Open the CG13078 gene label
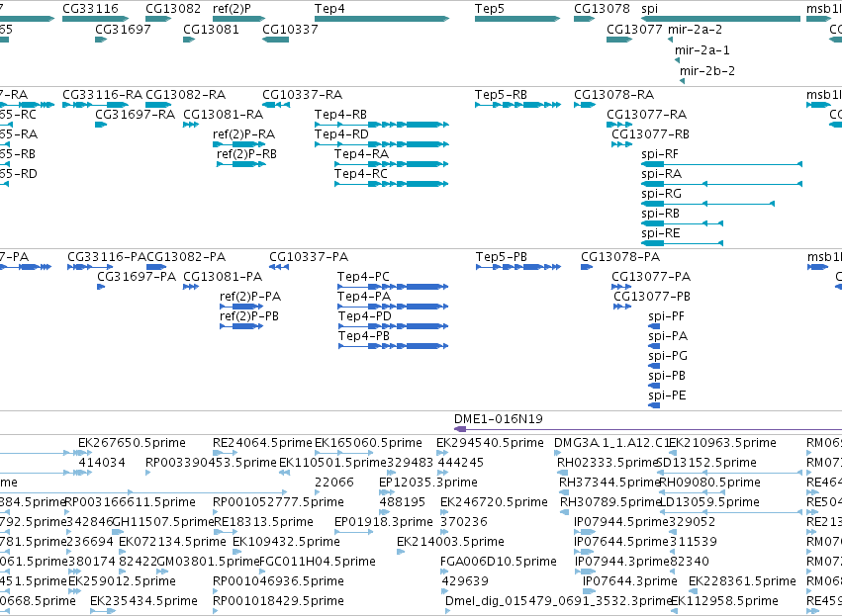 pos(602,9)
